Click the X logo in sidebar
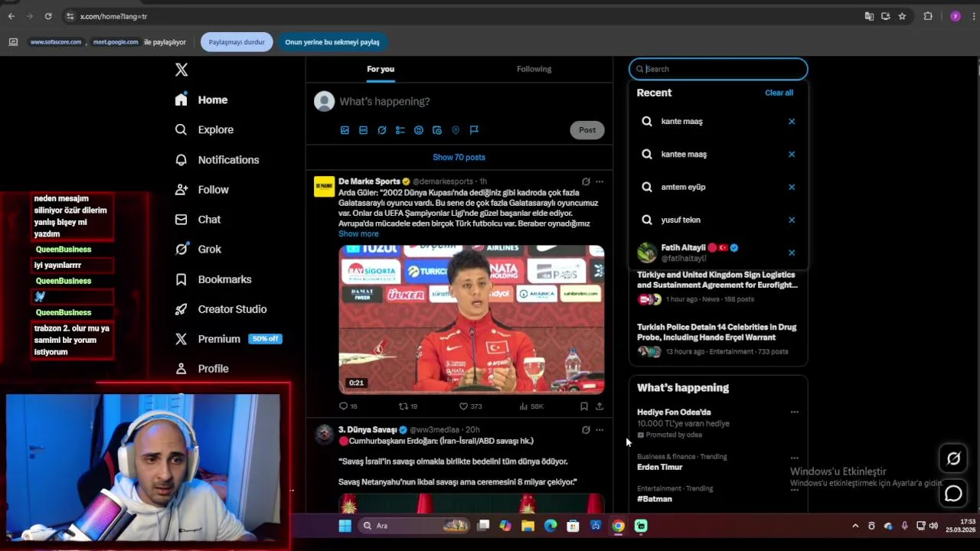Image resolution: width=980 pixels, height=551 pixels. click(181, 70)
